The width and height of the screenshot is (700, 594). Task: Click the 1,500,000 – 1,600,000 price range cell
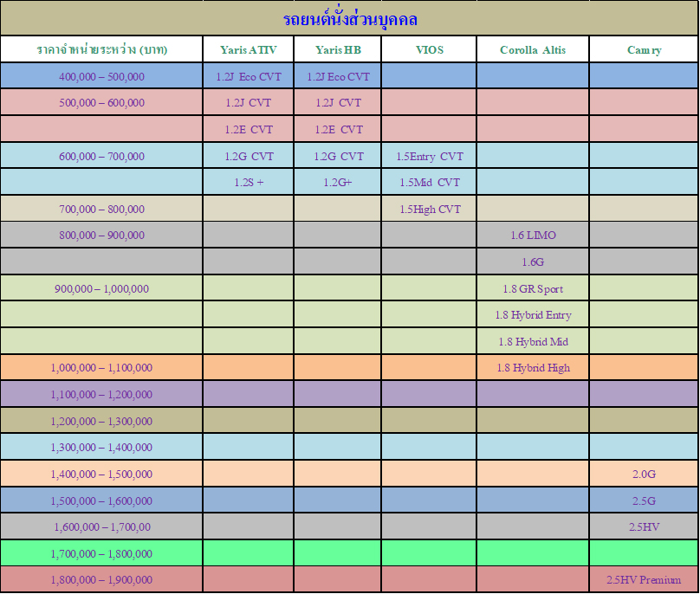pos(101,500)
